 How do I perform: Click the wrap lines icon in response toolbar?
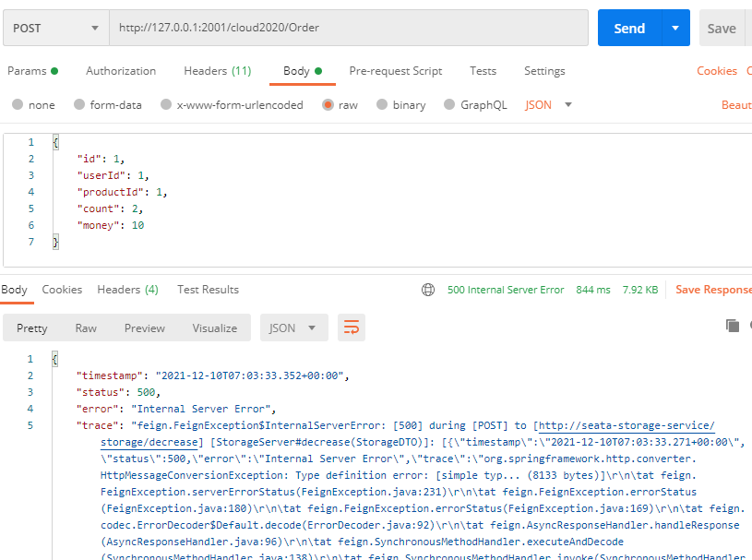pos(351,328)
